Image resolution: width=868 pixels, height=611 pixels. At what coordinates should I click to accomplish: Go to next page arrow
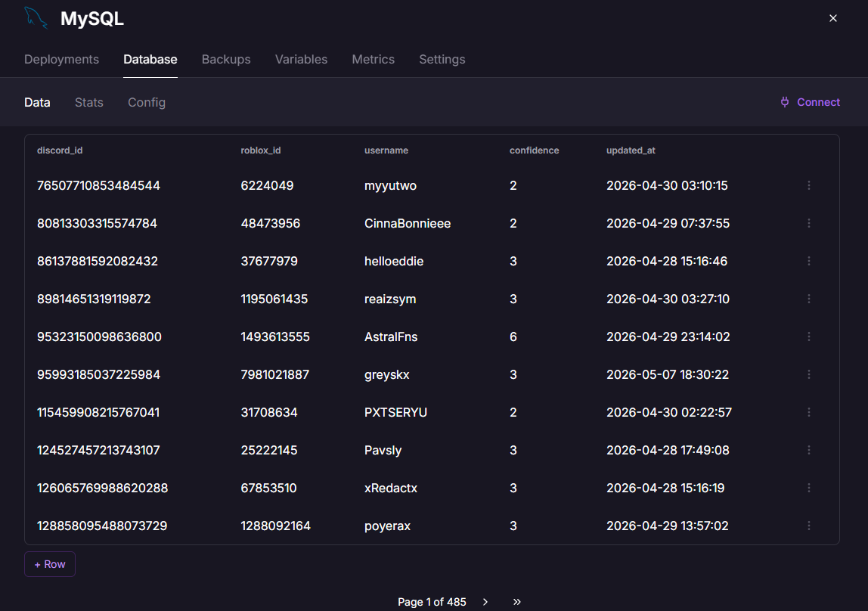pyautogui.click(x=485, y=602)
